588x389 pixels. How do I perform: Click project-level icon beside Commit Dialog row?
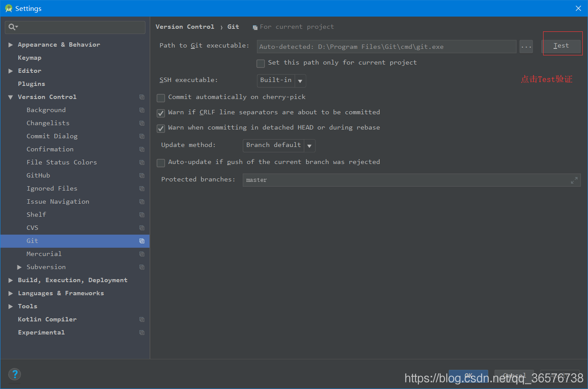pos(142,136)
